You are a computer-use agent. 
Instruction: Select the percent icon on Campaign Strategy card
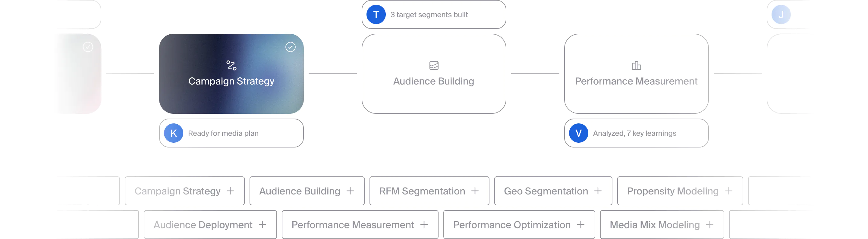click(x=231, y=66)
